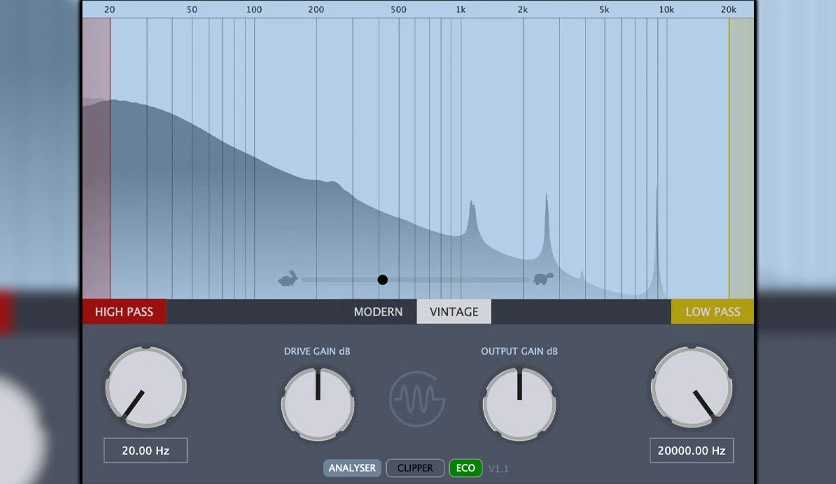Click the 20.00 Hz value field

tap(146, 450)
